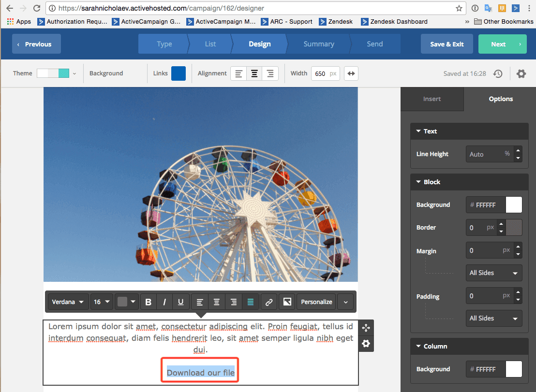Go to the Summary step
The image size is (536, 392).
point(318,44)
